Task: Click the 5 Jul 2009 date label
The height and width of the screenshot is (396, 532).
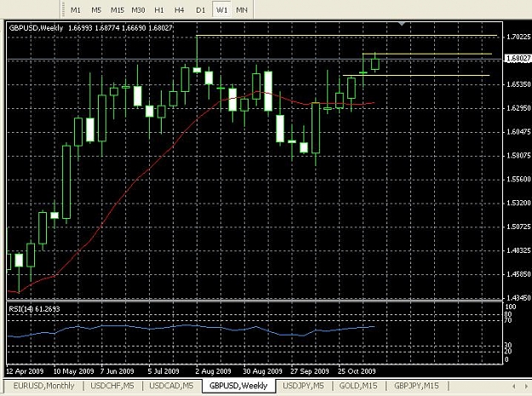Action: coord(163,371)
